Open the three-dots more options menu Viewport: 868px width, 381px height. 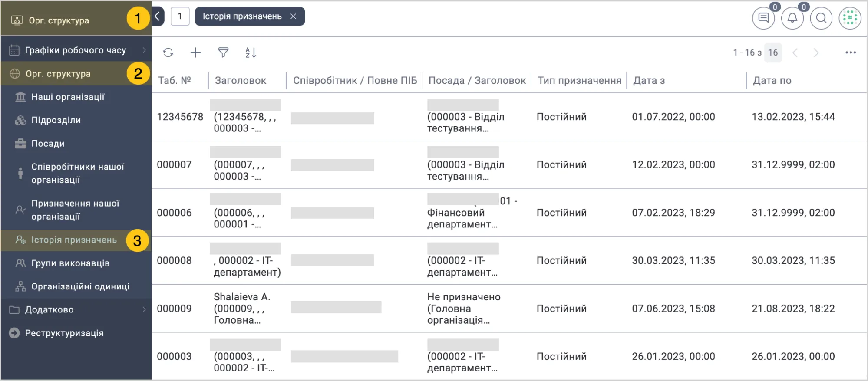point(851,53)
